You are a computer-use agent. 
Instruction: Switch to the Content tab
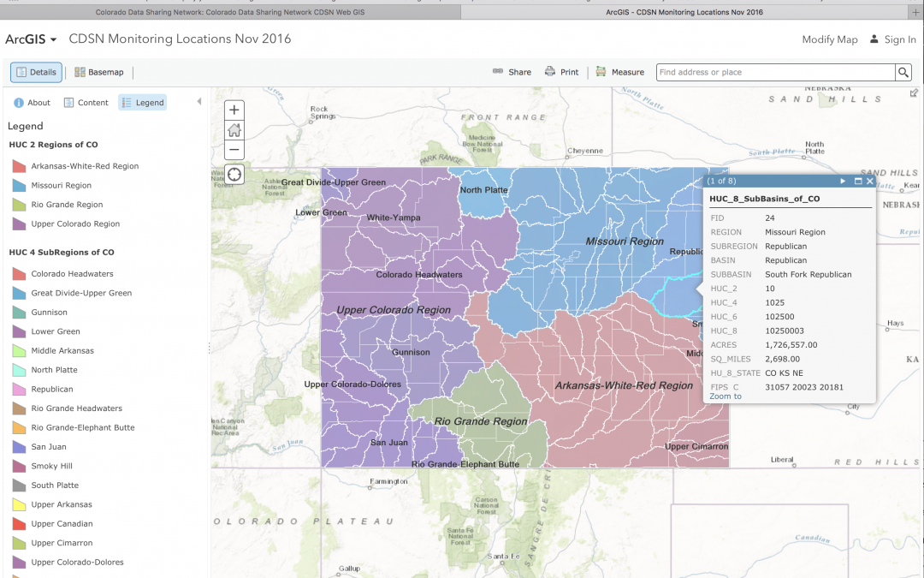(x=86, y=103)
